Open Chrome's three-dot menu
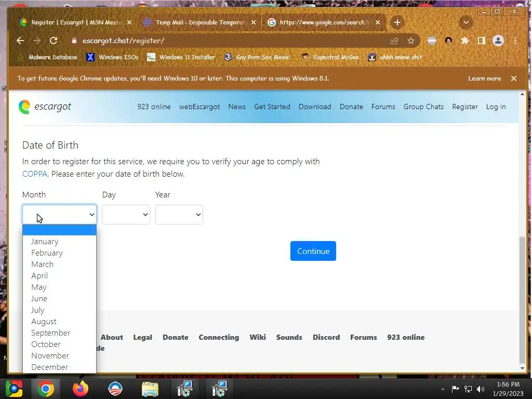 (x=515, y=41)
